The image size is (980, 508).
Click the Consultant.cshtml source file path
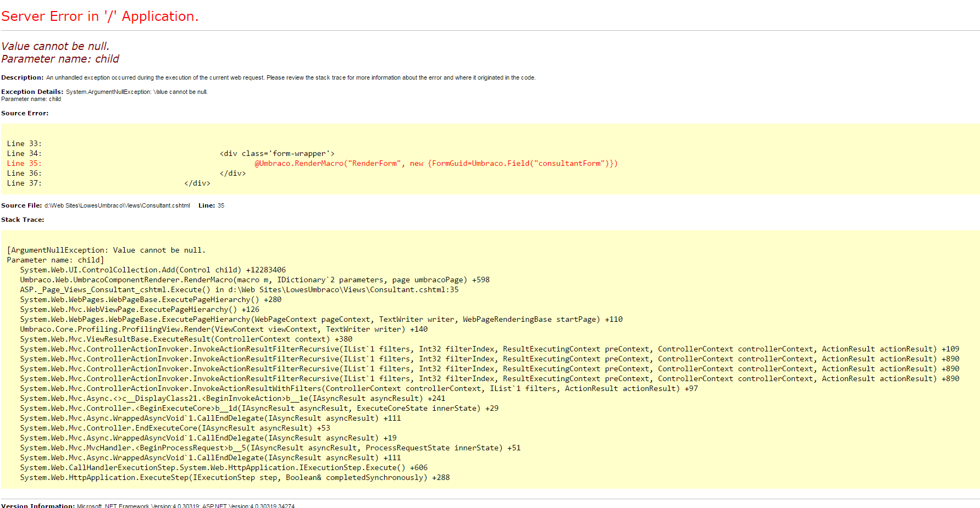117,205
